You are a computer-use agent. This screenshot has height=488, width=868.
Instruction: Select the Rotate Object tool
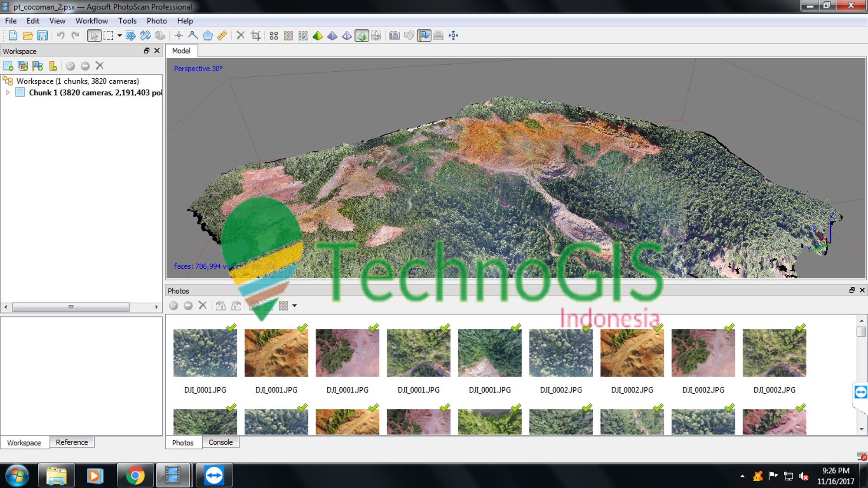[160, 36]
